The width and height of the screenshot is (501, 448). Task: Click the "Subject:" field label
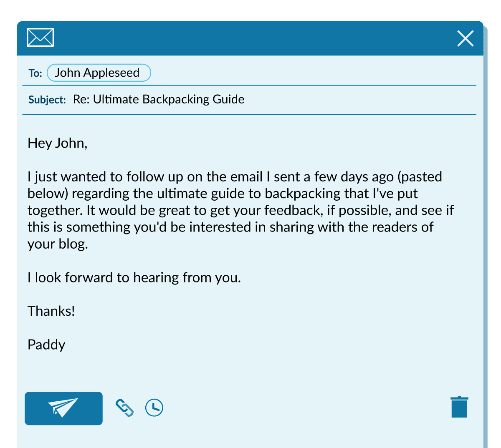(x=47, y=100)
